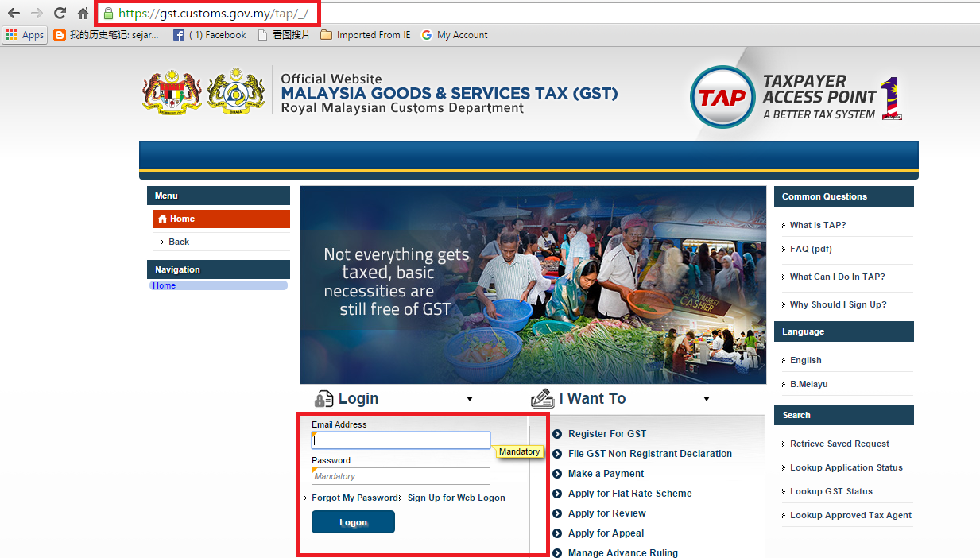Open the Forgot My Password link
Image resolution: width=980 pixels, height=558 pixels.
[x=354, y=498]
